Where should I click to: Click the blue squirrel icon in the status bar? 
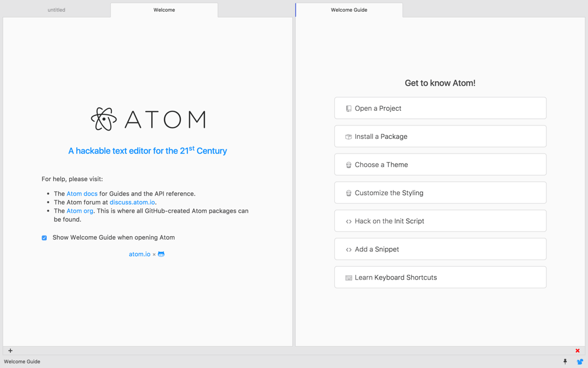click(x=580, y=362)
